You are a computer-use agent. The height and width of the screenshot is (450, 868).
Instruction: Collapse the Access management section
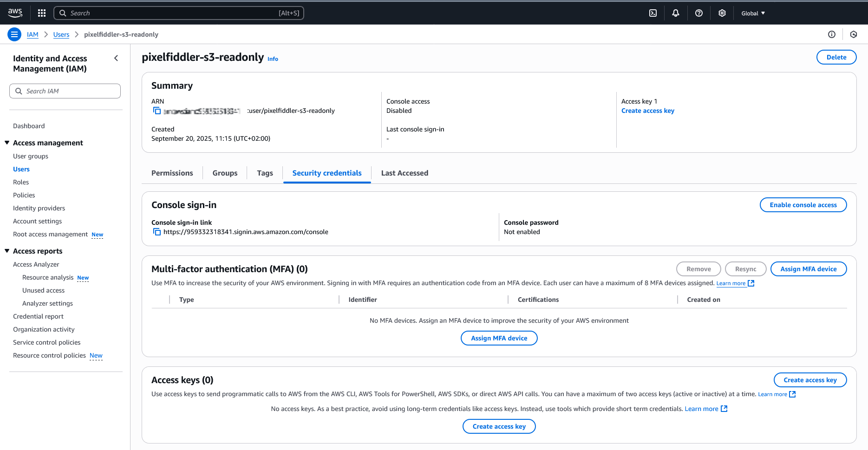point(7,143)
